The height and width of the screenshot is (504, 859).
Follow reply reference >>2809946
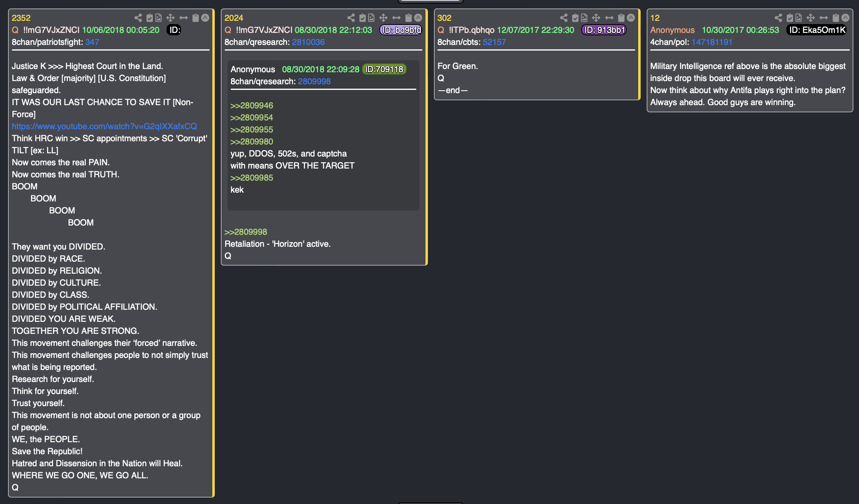(x=252, y=106)
